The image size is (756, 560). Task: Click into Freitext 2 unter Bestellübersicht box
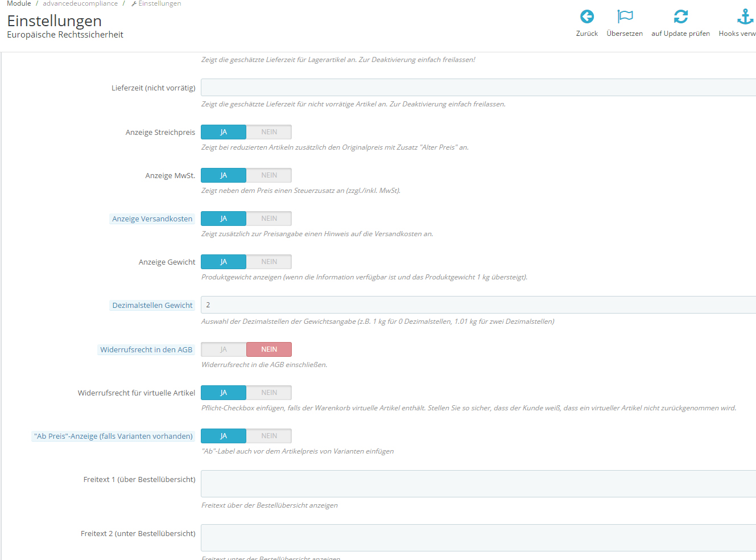pyautogui.click(x=478, y=538)
